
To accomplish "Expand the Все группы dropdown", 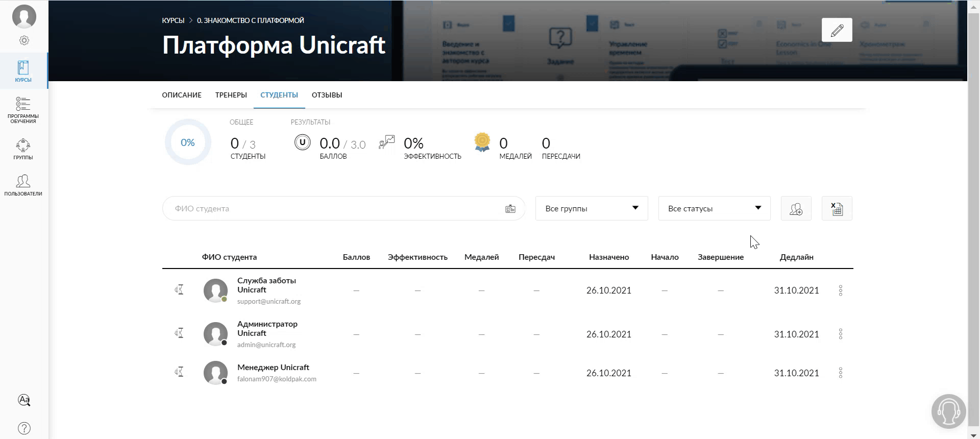I will (x=592, y=208).
